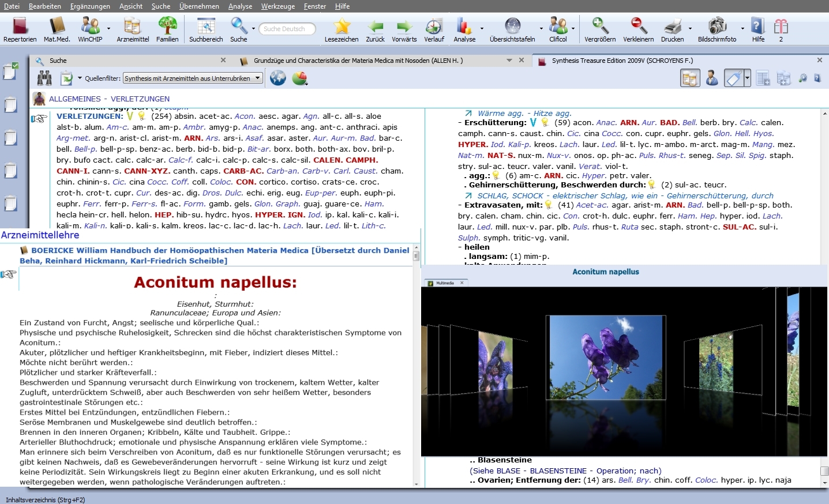Go forward with the Vorwärts arrow
Image resolution: width=829 pixels, height=504 pixels.
coord(404,29)
